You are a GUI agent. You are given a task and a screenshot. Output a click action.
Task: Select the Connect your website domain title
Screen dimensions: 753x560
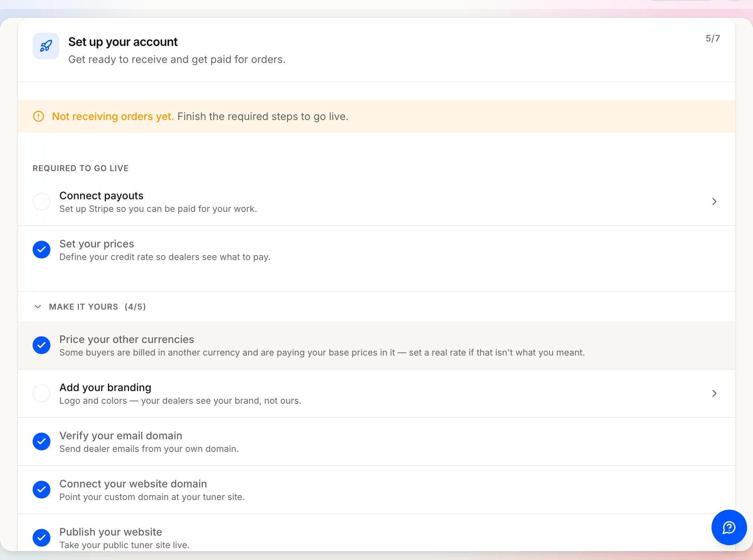coord(133,484)
